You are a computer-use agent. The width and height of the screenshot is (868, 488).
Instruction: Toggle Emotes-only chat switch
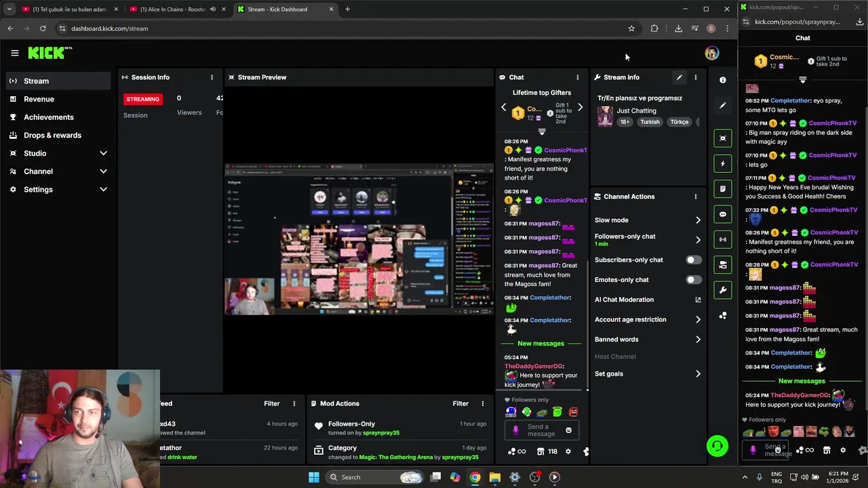[694, 279]
